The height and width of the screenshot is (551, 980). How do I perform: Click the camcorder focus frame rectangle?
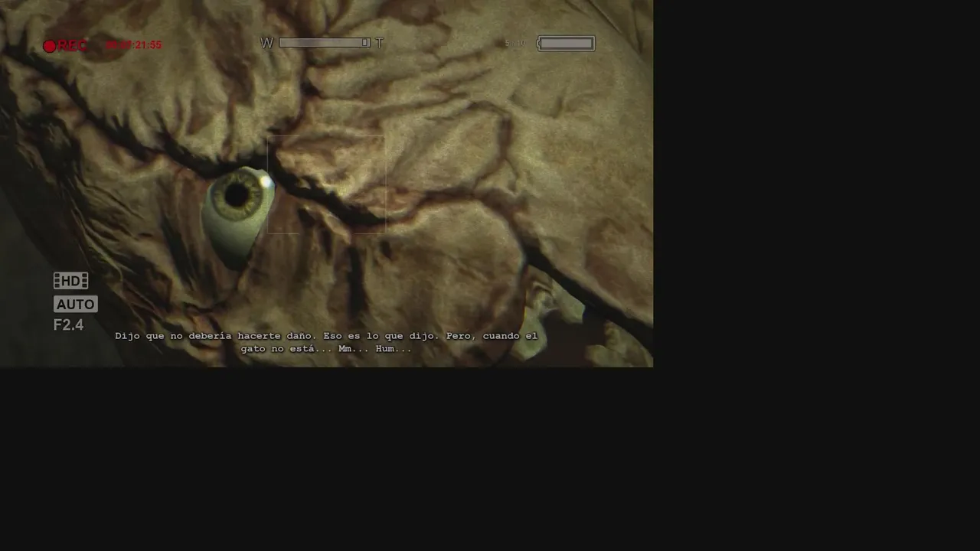tap(326, 184)
